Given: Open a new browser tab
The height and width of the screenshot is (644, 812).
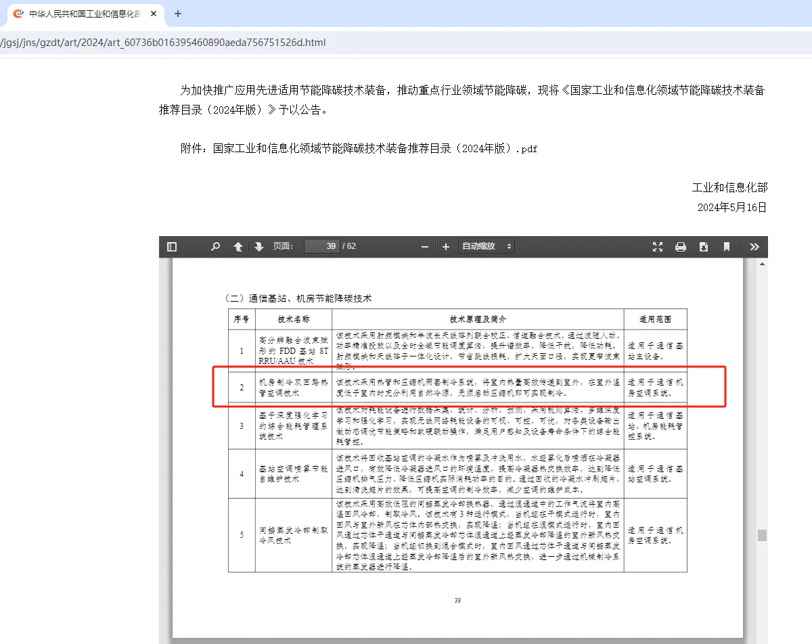Looking at the screenshot, I should pos(177,14).
